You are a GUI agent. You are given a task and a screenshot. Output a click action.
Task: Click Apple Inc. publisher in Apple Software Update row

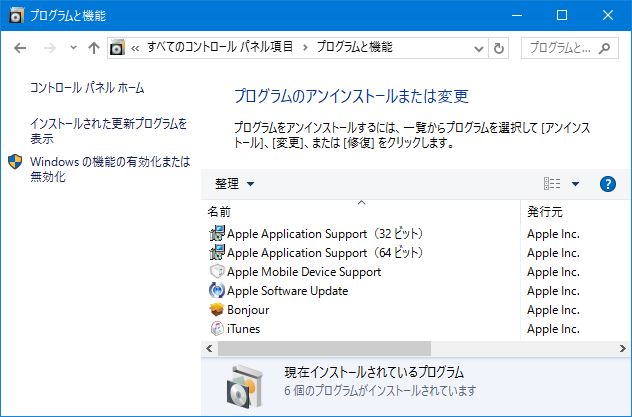(x=553, y=291)
